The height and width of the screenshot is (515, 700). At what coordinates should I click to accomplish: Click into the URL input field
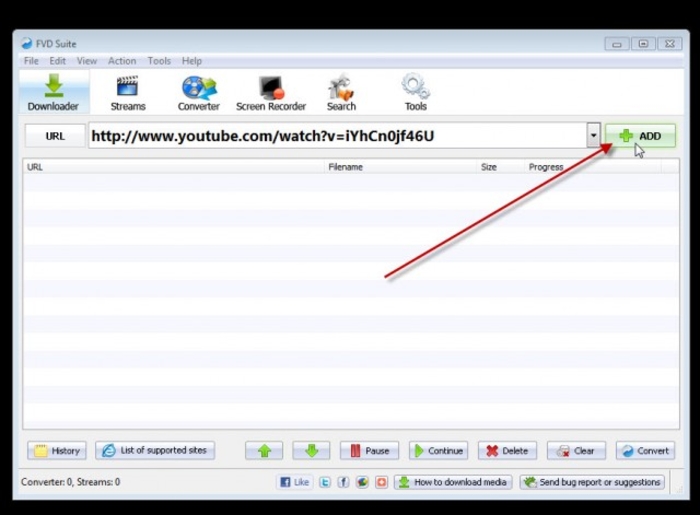coord(338,135)
